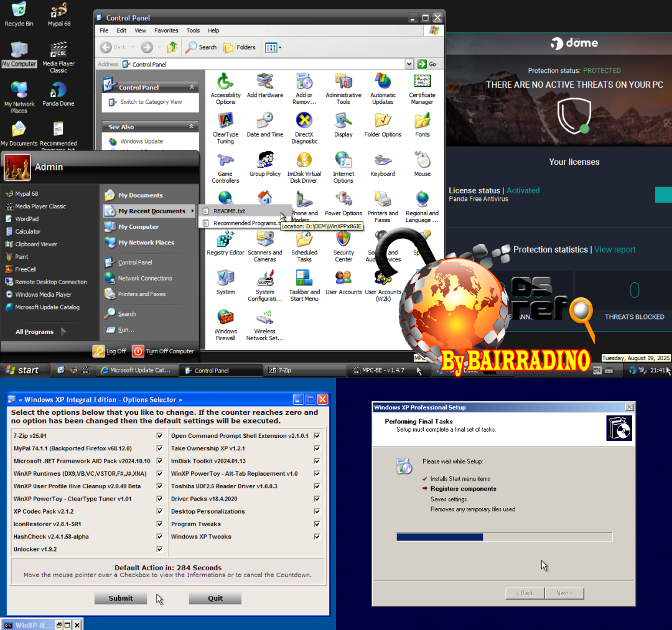The width and height of the screenshot is (672, 630).
Task: Open Administrative Tools icon
Action: click(343, 89)
